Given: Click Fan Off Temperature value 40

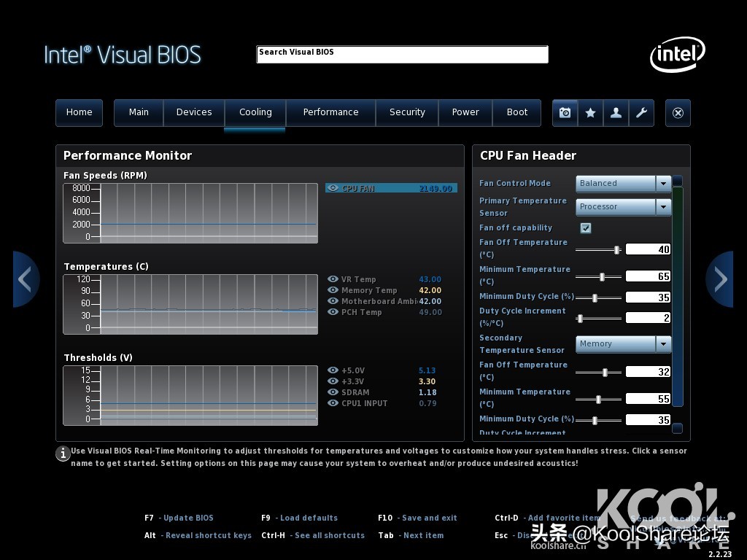Looking at the screenshot, I should 648,249.
